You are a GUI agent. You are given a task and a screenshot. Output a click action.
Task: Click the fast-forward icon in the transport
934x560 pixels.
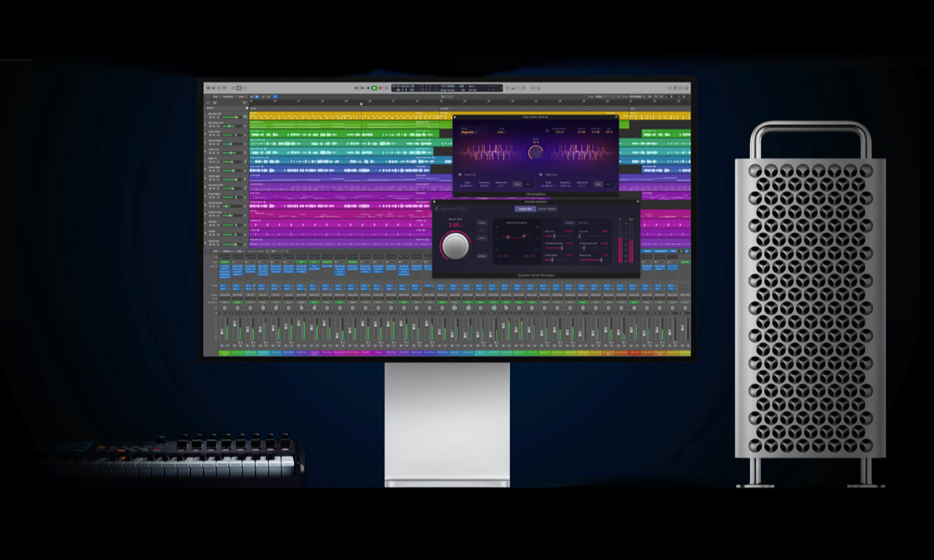[362, 88]
